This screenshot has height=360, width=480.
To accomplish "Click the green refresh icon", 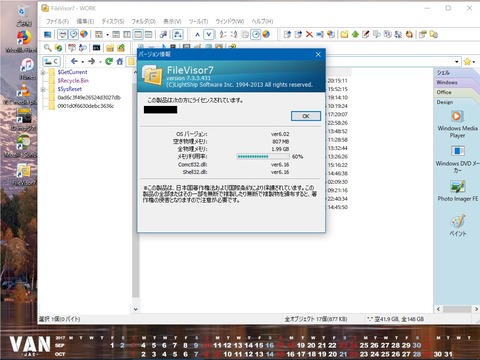I will (x=109, y=61).
